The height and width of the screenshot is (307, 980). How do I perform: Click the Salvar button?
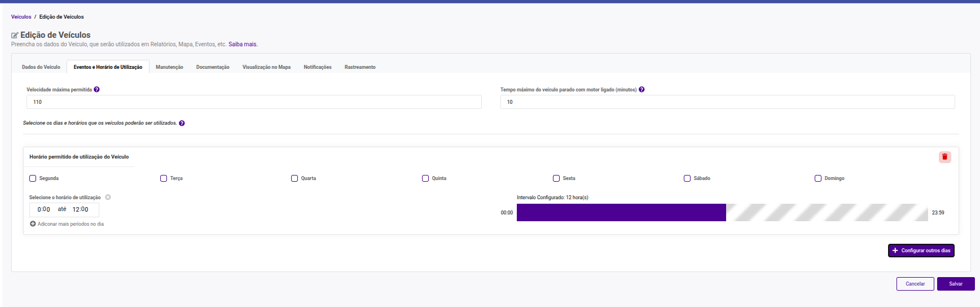(x=956, y=284)
